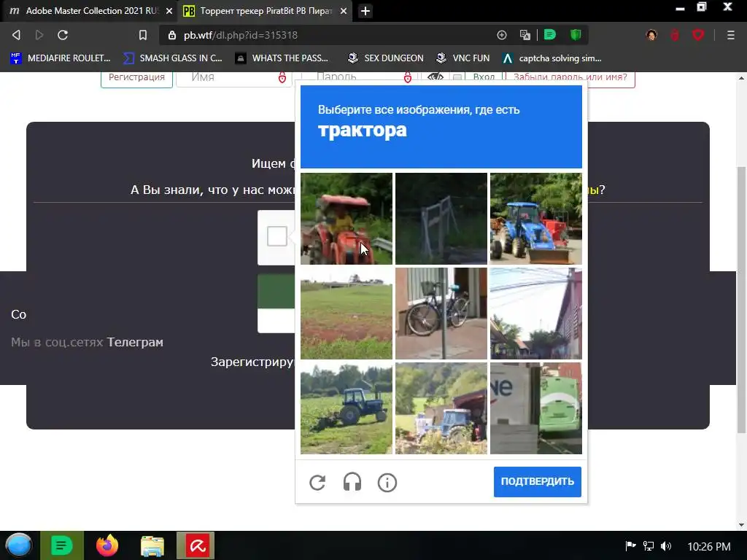The height and width of the screenshot is (560, 747).
Task: Select the blue tractor with trailer tile
Action: click(x=441, y=408)
